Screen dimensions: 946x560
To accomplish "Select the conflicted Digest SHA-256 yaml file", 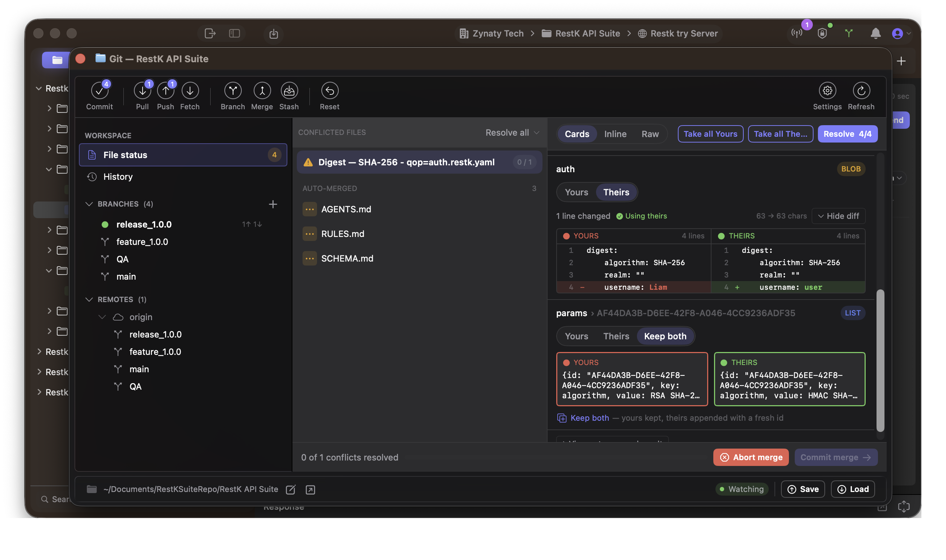I will coord(419,162).
